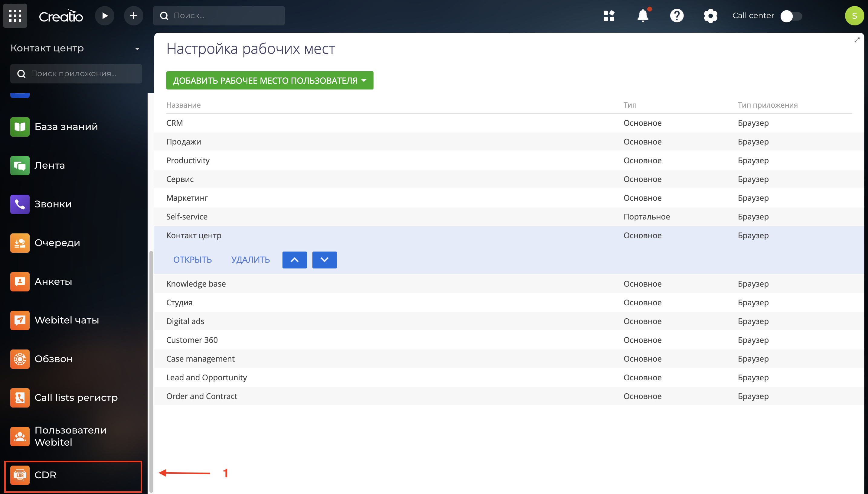868x494 pixels.
Task: Select the Маркетинг workplace row
Action: (509, 198)
